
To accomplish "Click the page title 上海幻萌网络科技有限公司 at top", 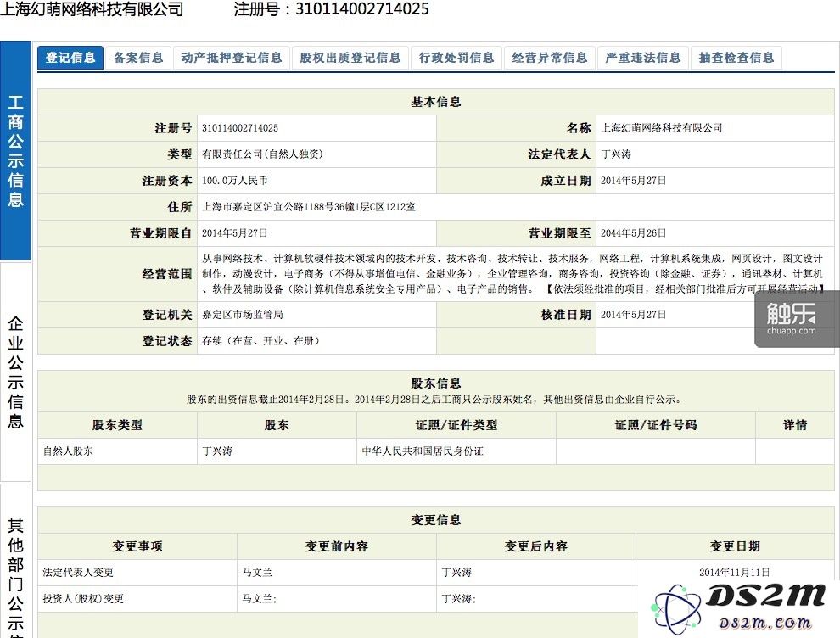I will [x=92, y=9].
